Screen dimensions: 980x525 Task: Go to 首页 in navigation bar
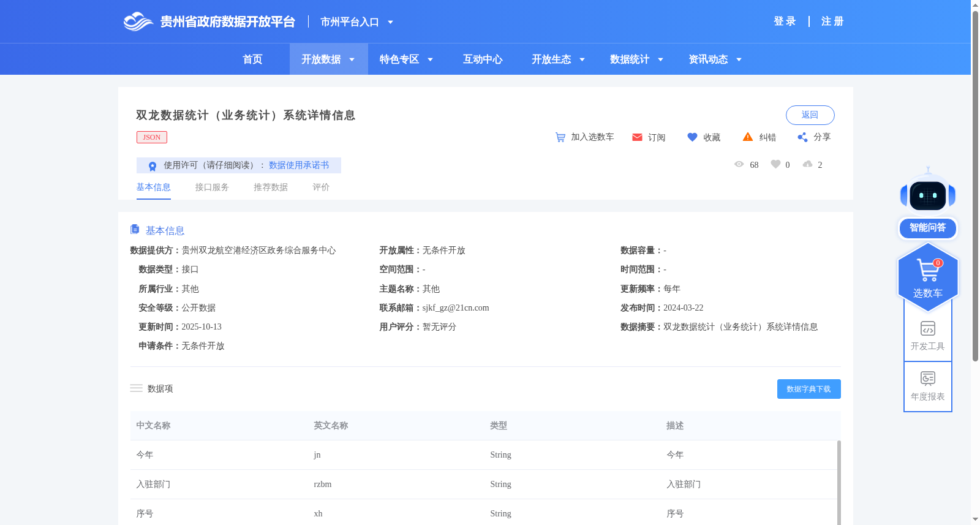click(252, 59)
